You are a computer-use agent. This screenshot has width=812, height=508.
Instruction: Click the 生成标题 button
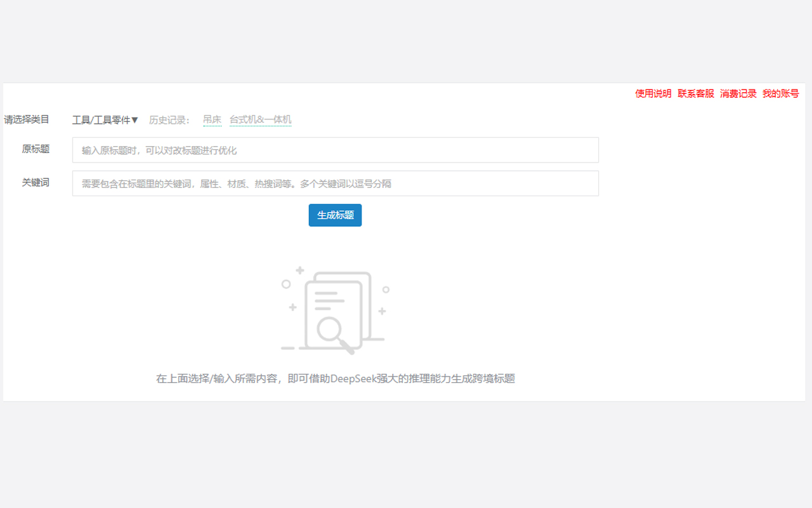[x=335, y=215]
